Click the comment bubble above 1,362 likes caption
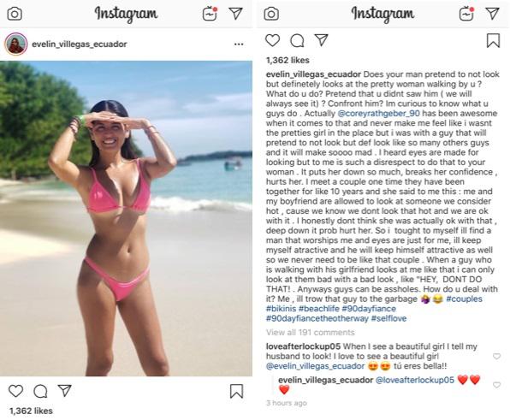 point(297,41)
